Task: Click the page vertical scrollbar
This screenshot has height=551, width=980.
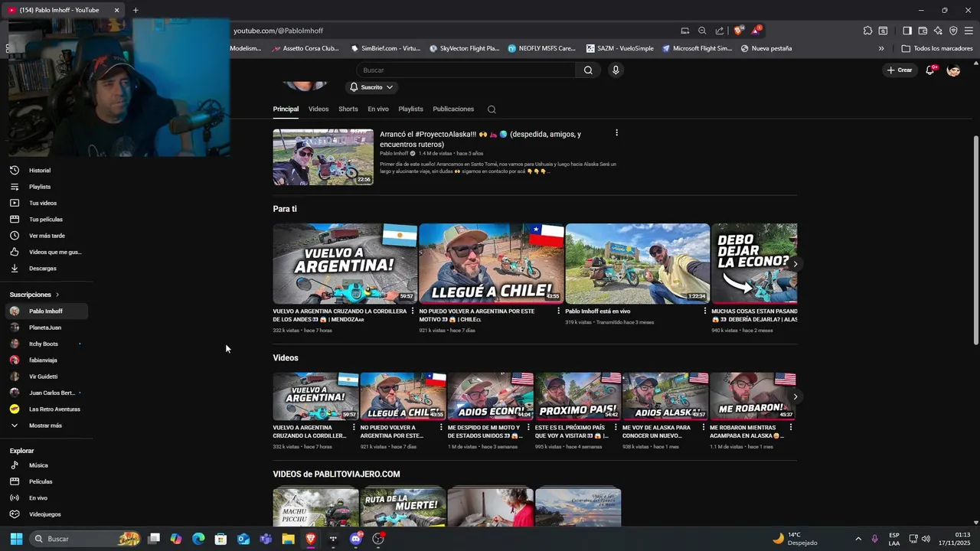Action: tap(975, 240)
